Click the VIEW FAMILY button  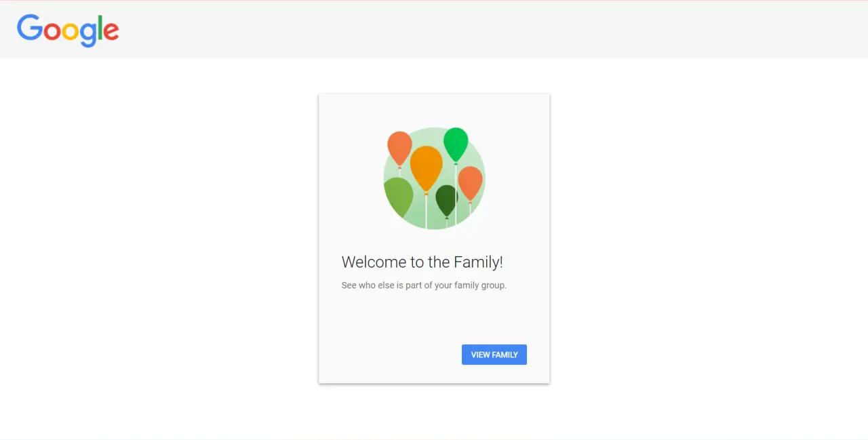494,355
